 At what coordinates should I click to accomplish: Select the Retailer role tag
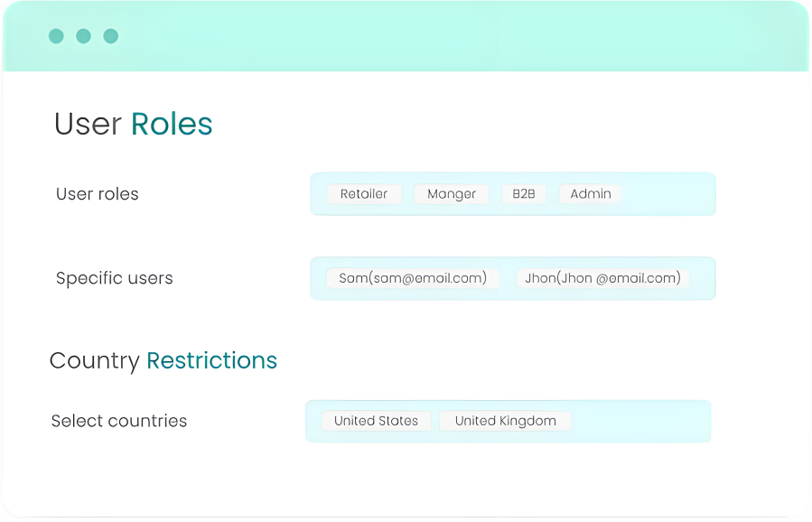(364, 194)
